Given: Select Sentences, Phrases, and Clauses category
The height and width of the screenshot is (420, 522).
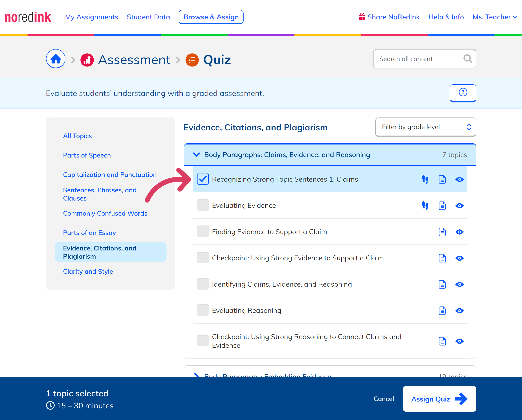Looking at the screenshot, I should 99,194.
